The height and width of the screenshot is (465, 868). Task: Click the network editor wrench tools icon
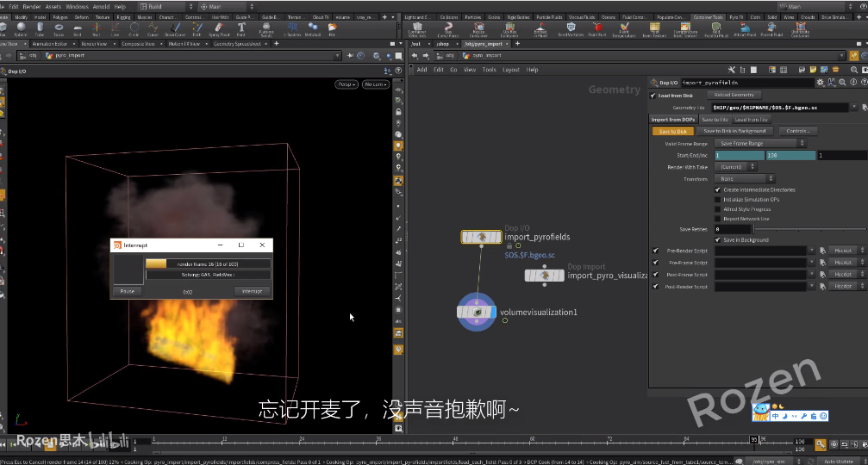click(x=731, y=70)
